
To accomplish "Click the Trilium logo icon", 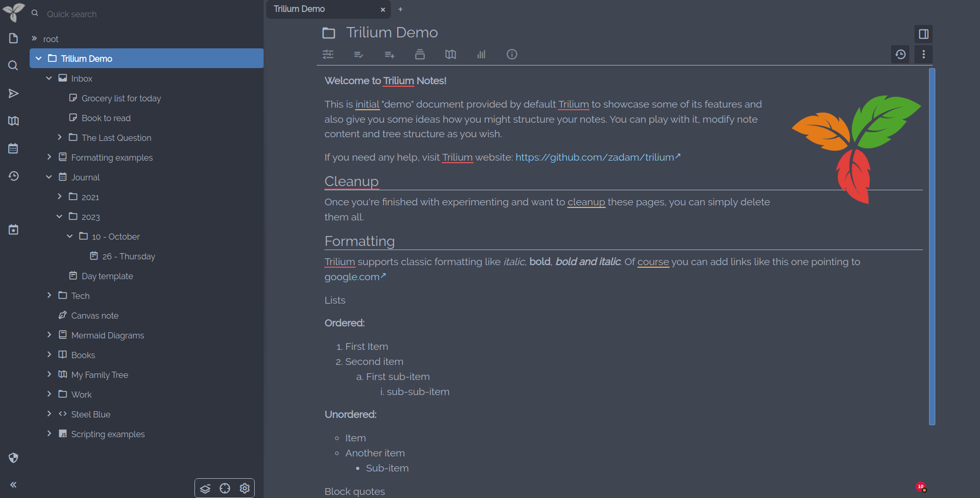I will [x=14, y=12].
